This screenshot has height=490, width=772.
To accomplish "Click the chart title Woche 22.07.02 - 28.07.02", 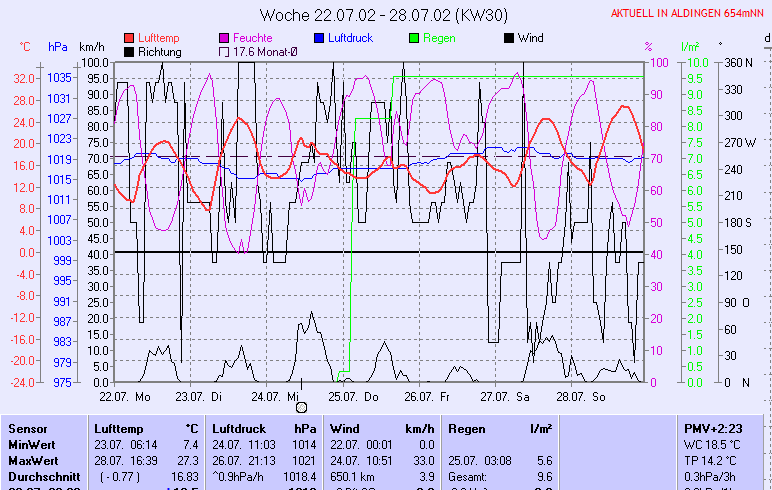I will 383,15.
